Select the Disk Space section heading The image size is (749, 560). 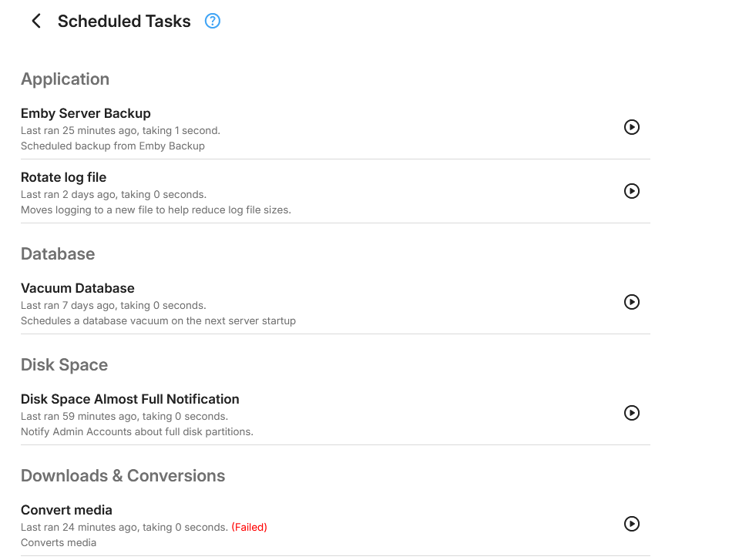(65, 365)
